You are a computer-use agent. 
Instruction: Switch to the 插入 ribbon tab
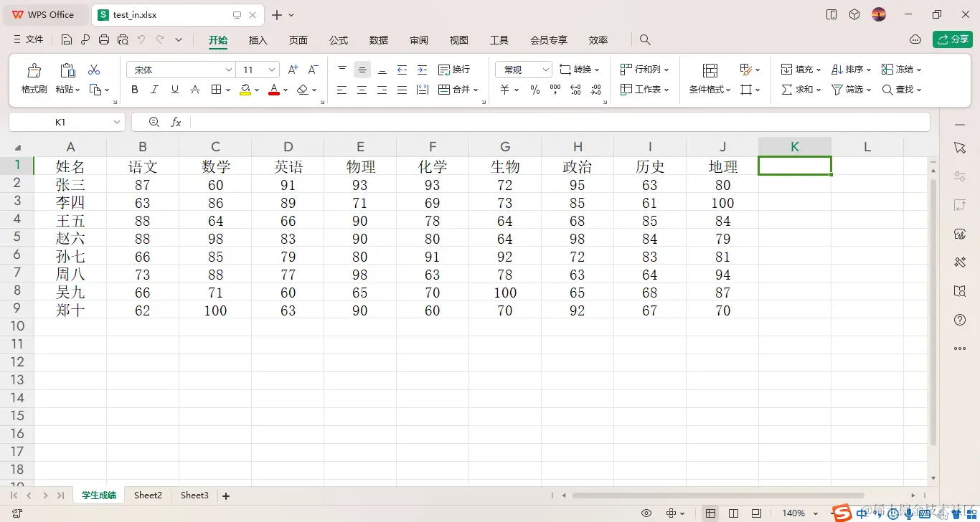click(258, 40)
